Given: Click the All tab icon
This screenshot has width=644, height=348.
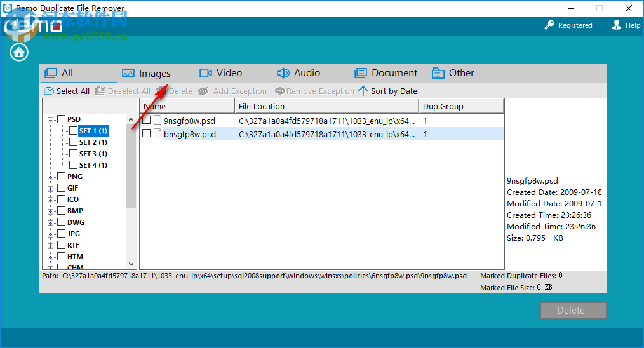Looking at the screenshot, I should [x=51, y=73].
